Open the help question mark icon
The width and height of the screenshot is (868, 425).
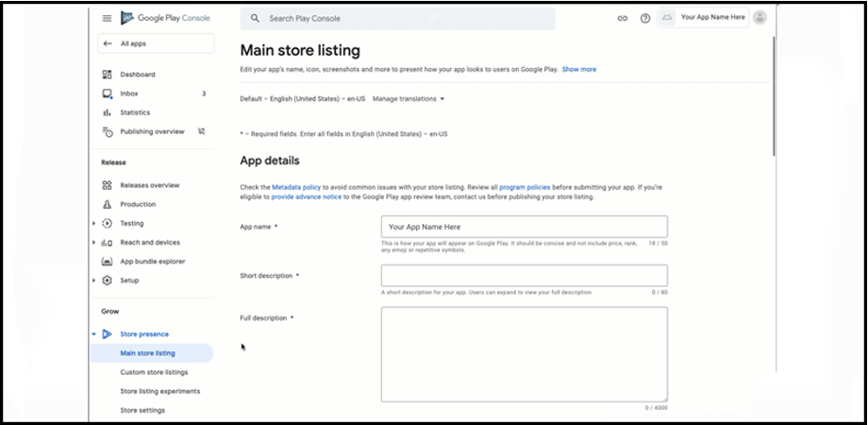pos(645,18)
